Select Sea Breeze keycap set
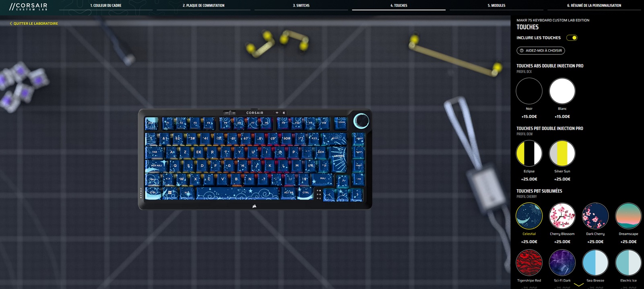 tap(595, 262)
